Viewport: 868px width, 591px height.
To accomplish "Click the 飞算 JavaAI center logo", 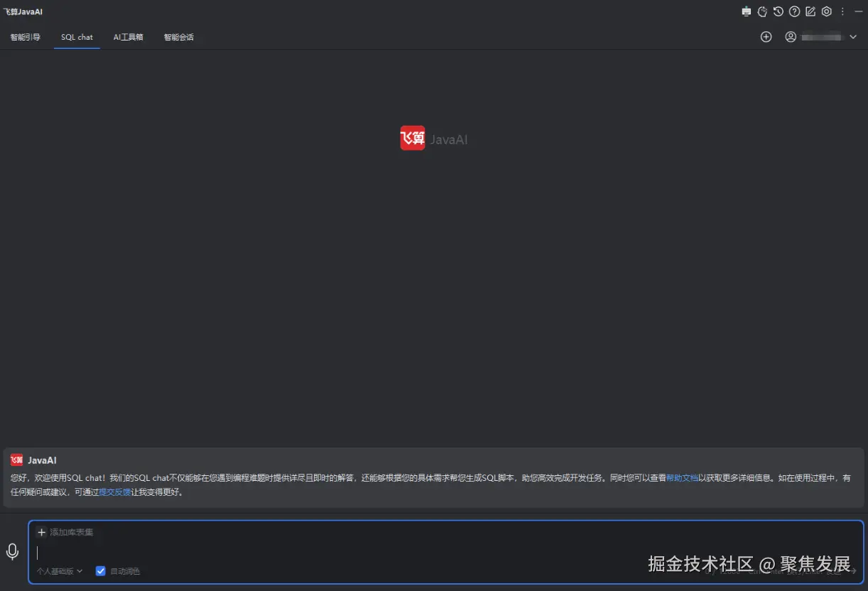I will pos(434,139).
